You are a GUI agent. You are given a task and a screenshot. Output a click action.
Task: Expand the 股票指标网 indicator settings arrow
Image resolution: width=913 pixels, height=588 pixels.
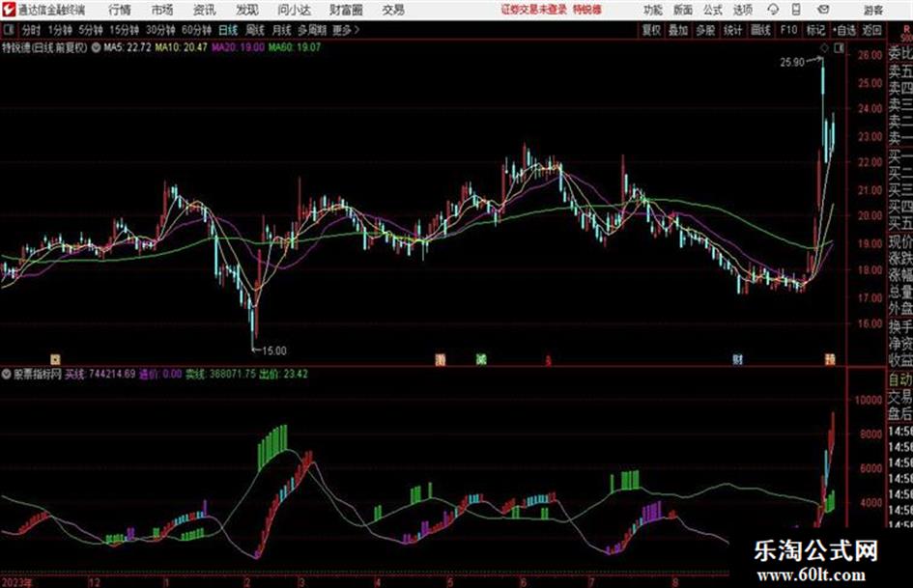(x=7, y=374)
